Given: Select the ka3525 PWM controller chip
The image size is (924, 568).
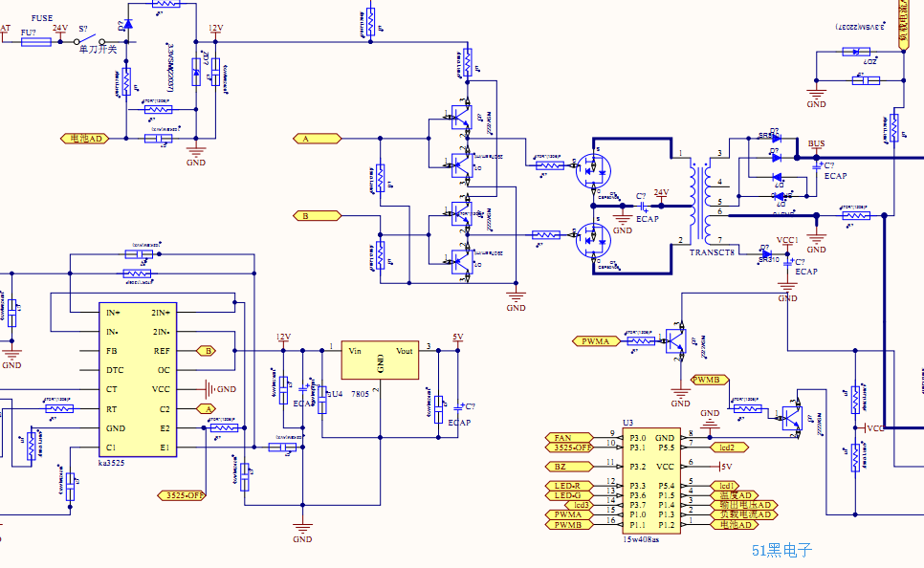Looking at the screenshot, I should tap(138, 380).
